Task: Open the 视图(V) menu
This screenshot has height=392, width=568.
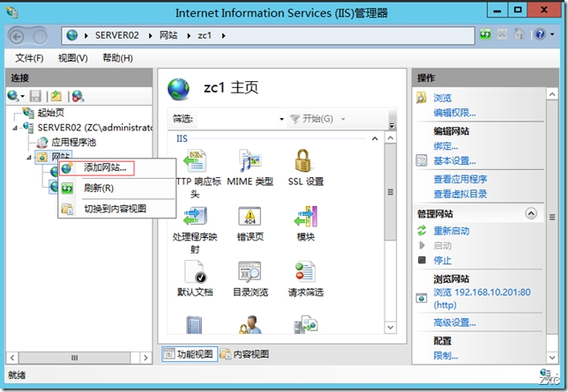Action: click(73, 58)
